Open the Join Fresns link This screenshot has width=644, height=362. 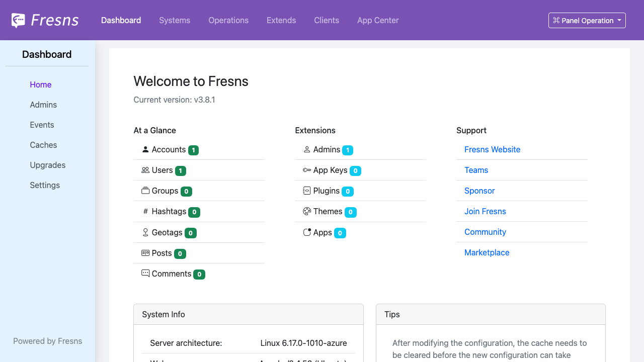pos(485,211)
